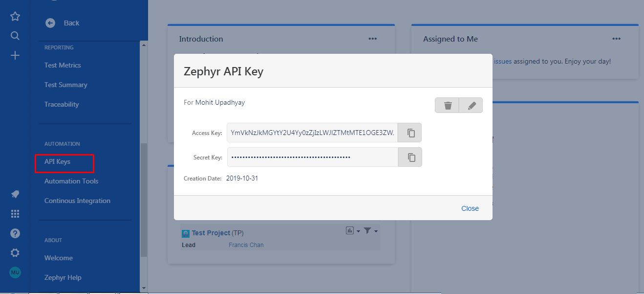Open search from the left sidebar
Viewport: 644px width, 294px height.
pos(15,35)
